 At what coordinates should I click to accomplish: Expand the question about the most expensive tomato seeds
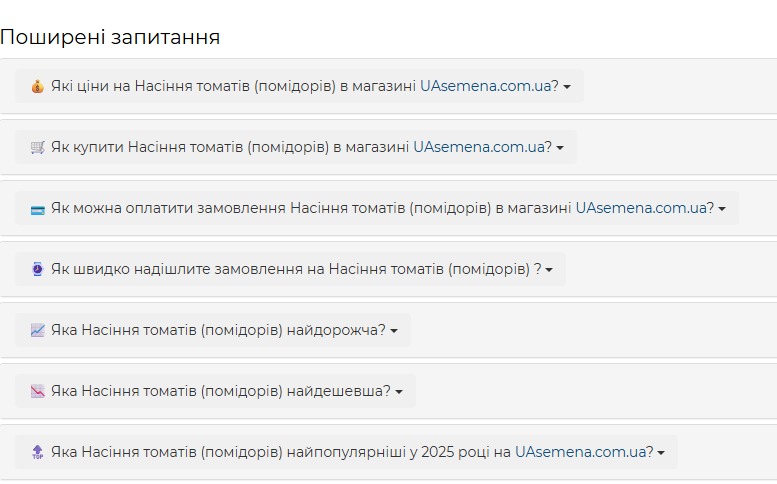click(x=213, y=330)
